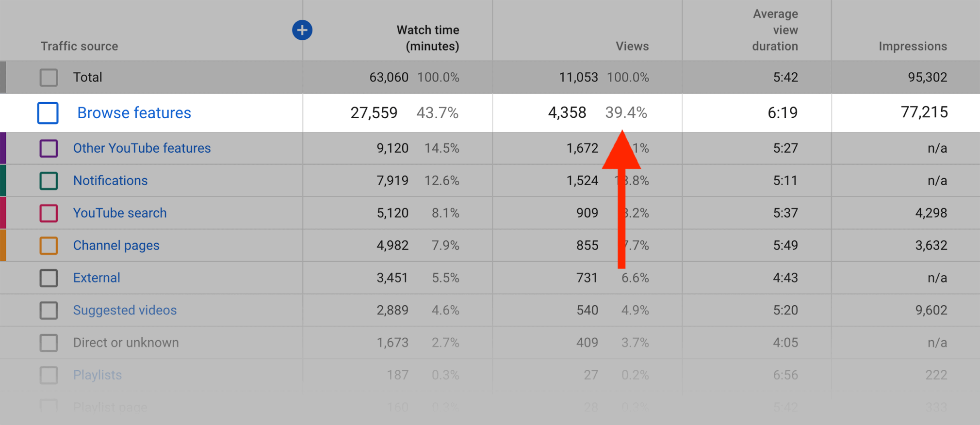The width and height of the screenshot is (980, 425).
Task: Sort the table by Views column
Action: click(631, 46)
